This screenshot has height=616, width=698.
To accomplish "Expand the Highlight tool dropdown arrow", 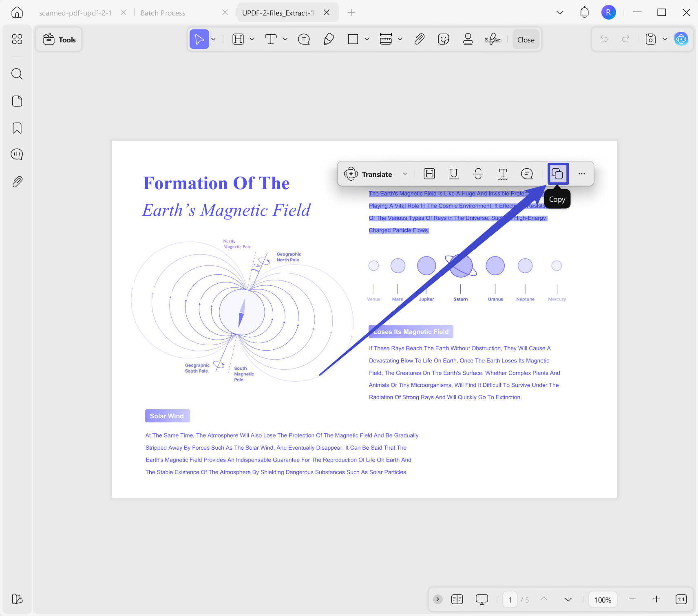I will coord(252,40).
